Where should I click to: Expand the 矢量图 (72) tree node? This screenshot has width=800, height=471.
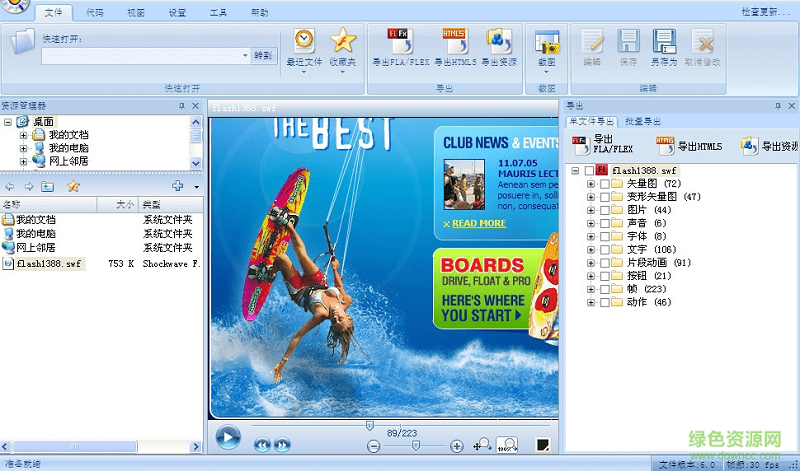[591, 184]
